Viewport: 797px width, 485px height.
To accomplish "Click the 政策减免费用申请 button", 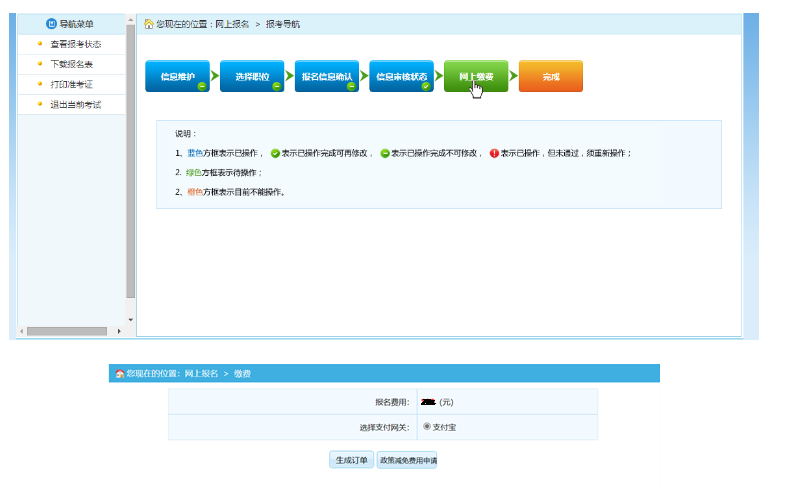I will tap(407, 460).
